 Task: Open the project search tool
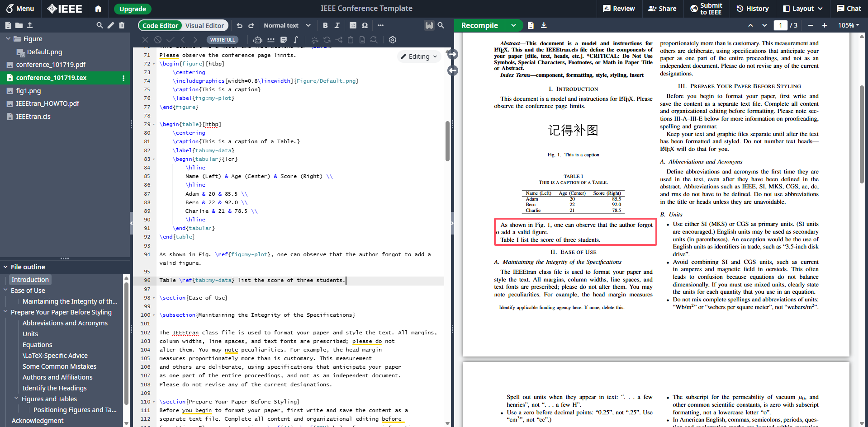(99, 25)
